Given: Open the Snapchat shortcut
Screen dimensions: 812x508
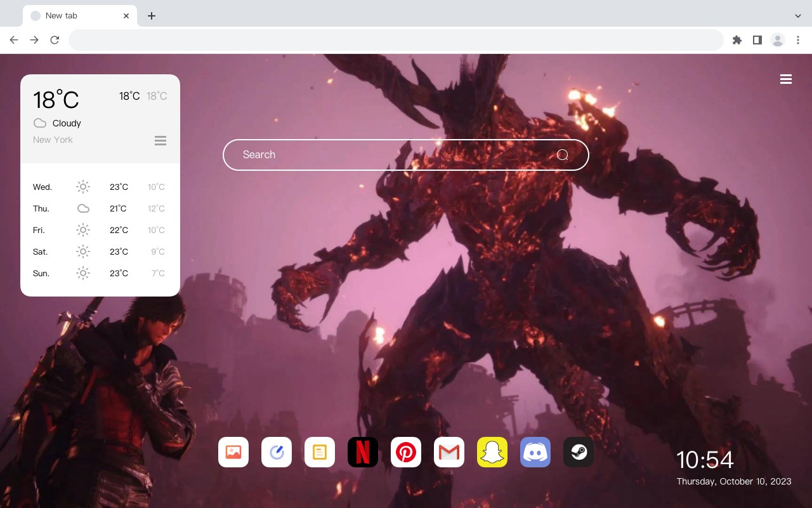Looking at the screenshot, I should [x=492, y=452].
